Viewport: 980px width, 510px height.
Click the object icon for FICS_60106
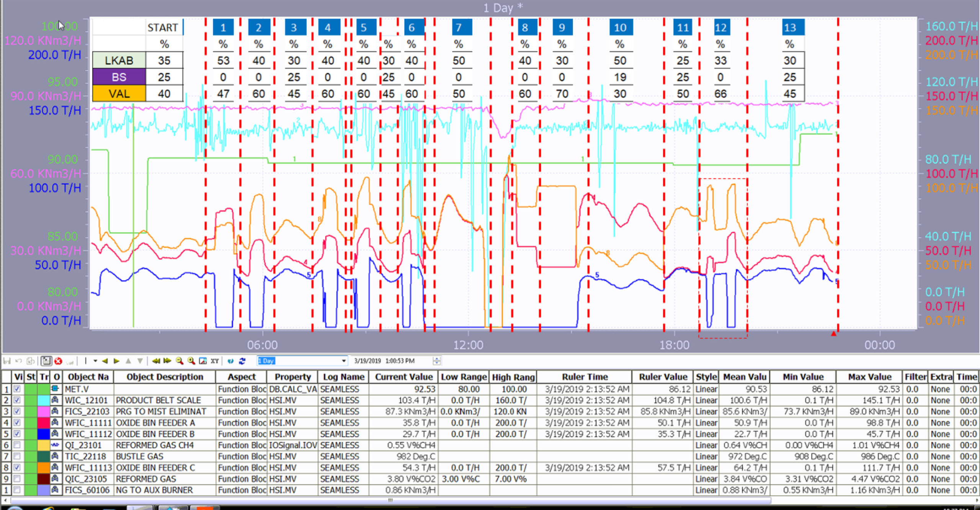pyautogui.click(x=56, y=490)
